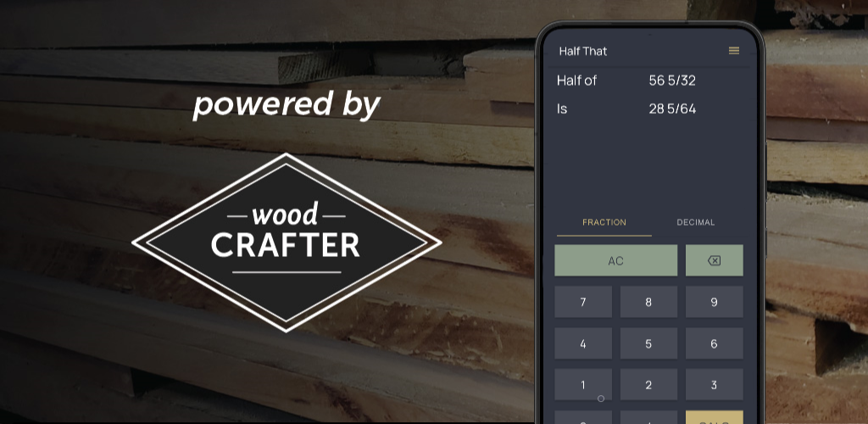Viewport: 868px width, 424px height.
Task: Click the 'Half That' screen title
Action: coord(583,52)
